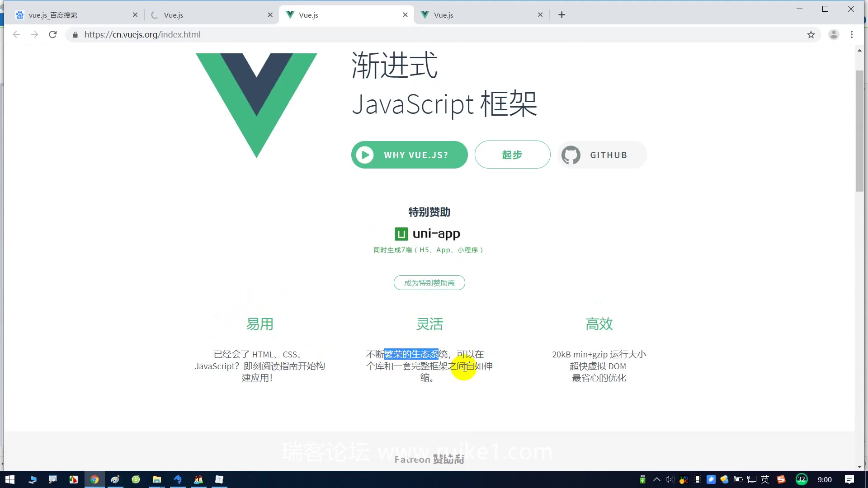Click the 特别赞助 heading
The height and width of the screenshot is (488, 868).
(x=429, y=212)
